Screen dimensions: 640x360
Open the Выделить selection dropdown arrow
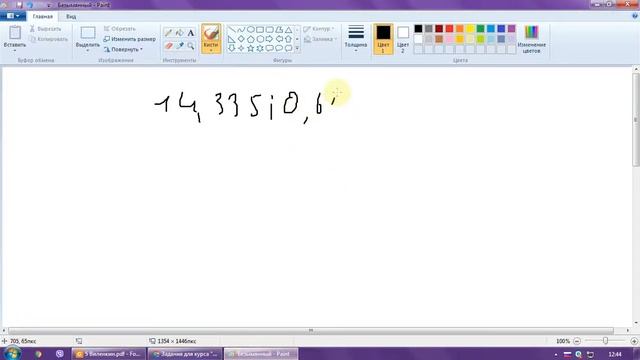88,50
